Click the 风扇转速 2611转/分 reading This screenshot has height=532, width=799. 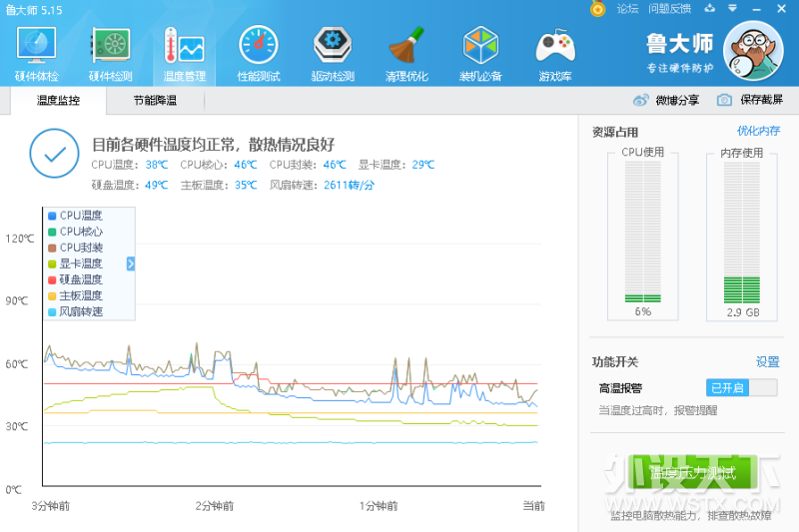point(322,185)
